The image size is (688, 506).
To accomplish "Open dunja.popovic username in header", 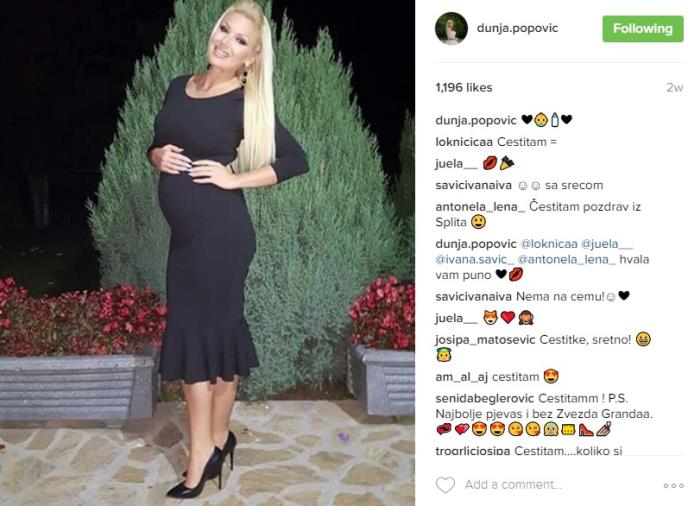I will tap(517, 28).
